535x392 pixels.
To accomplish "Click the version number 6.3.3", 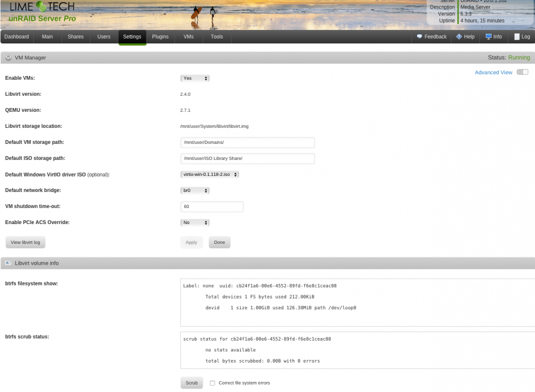I will [x=466, y=14].
